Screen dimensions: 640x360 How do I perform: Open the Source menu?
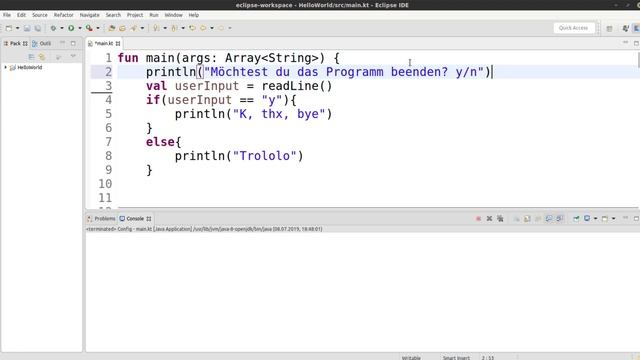[40, 15]
